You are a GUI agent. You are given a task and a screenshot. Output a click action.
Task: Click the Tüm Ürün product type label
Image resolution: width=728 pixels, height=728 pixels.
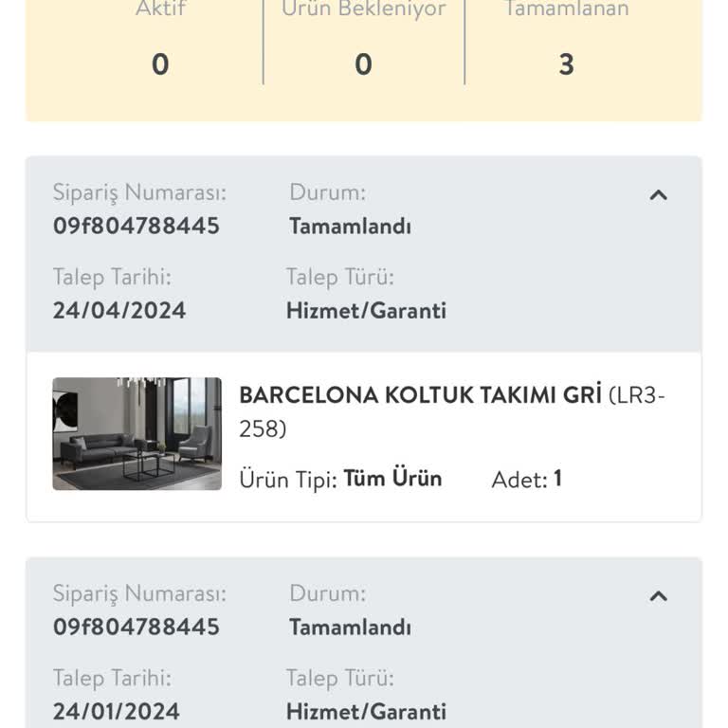(x=392, y=478)
